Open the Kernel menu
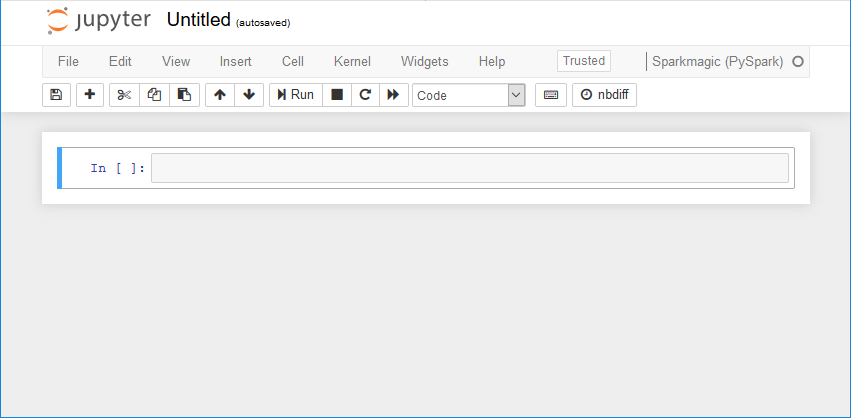851x418 pixels. coord(352,61)
